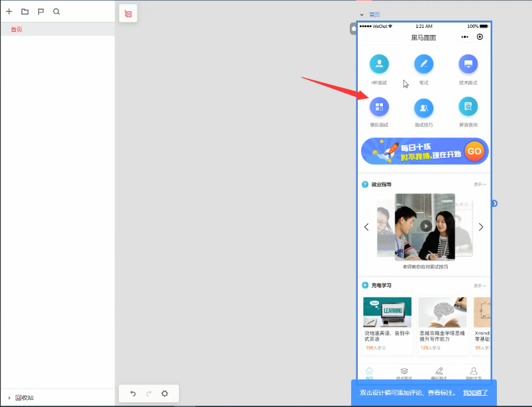Click the 每日十练 banner
Image resolution: width=532 pixels, height=407 pixels.
click(425, 151)
